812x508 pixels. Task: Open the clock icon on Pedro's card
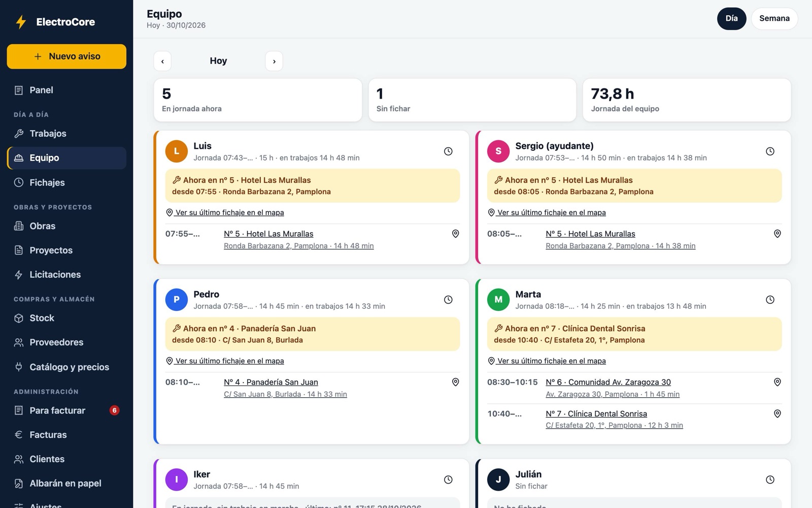448,300
